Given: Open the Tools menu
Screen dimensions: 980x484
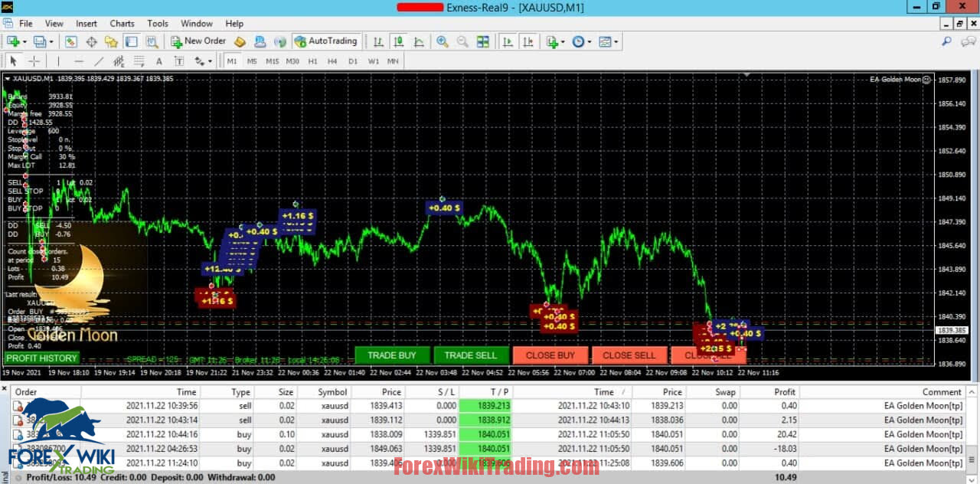Looking at the screenshot, I should coord(158,24).
